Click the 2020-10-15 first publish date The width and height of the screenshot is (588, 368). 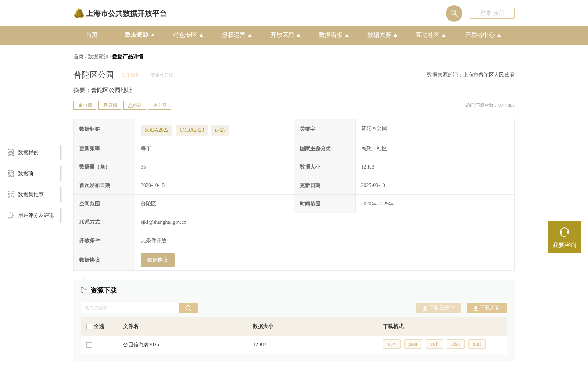point(153,185)
